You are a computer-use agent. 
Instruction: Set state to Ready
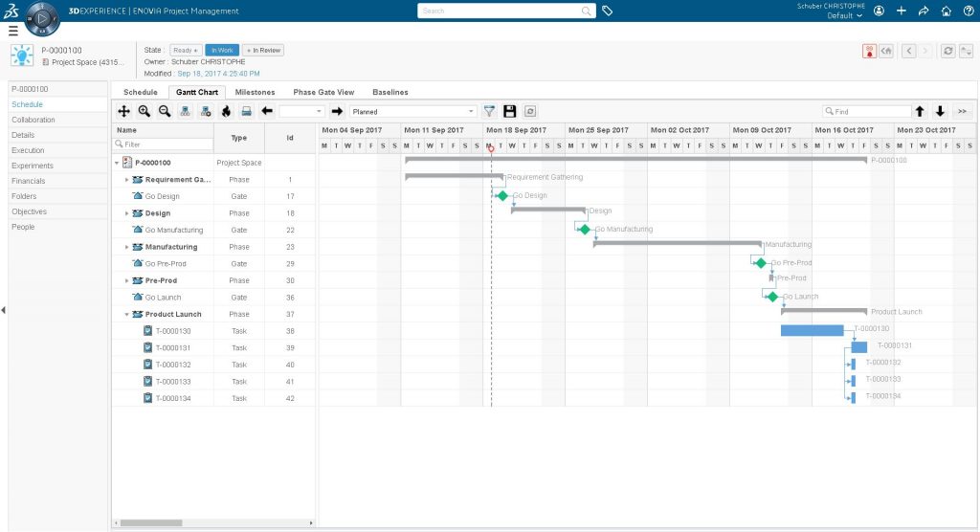(186, 50)
